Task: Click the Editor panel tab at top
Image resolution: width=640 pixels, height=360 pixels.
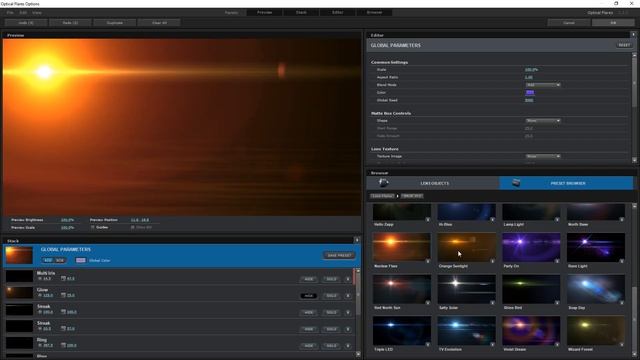Action: coord(338,13)
